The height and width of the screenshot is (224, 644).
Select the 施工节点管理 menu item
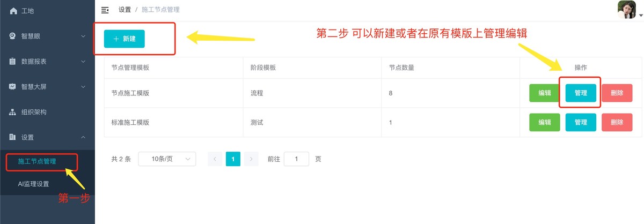click(37, 161)
